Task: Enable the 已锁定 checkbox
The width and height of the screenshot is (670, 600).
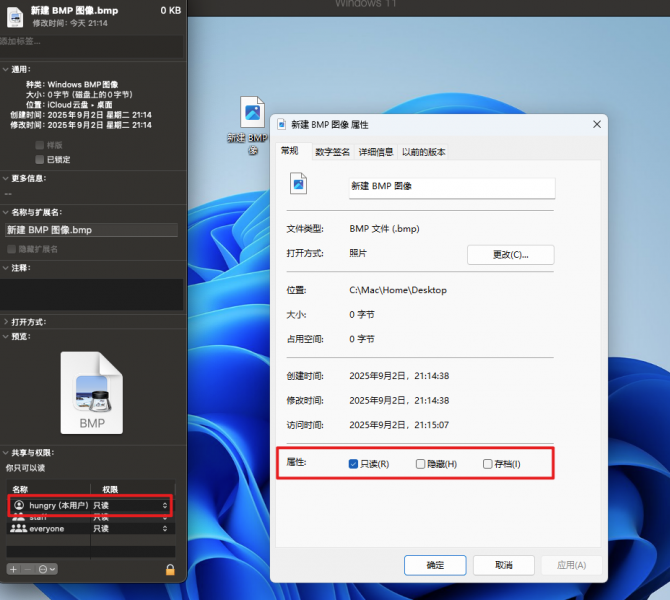Action: click(40, 159)
